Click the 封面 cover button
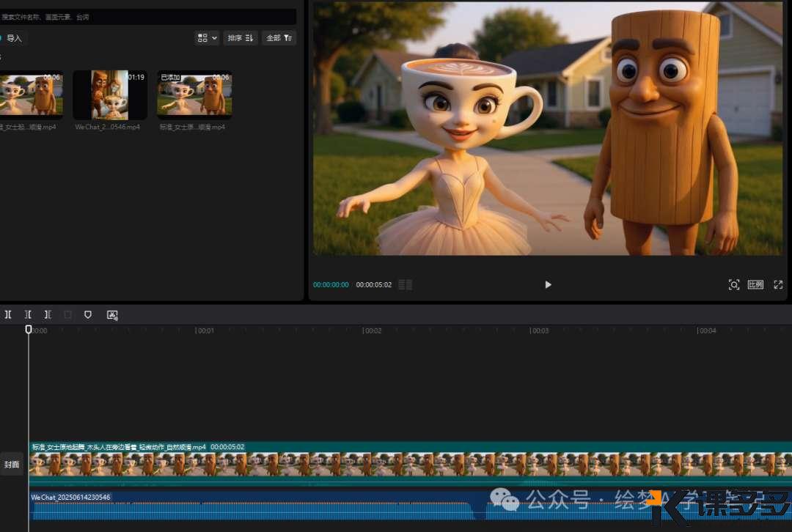Screen dimensions: 792x532 tap(12, 465)
